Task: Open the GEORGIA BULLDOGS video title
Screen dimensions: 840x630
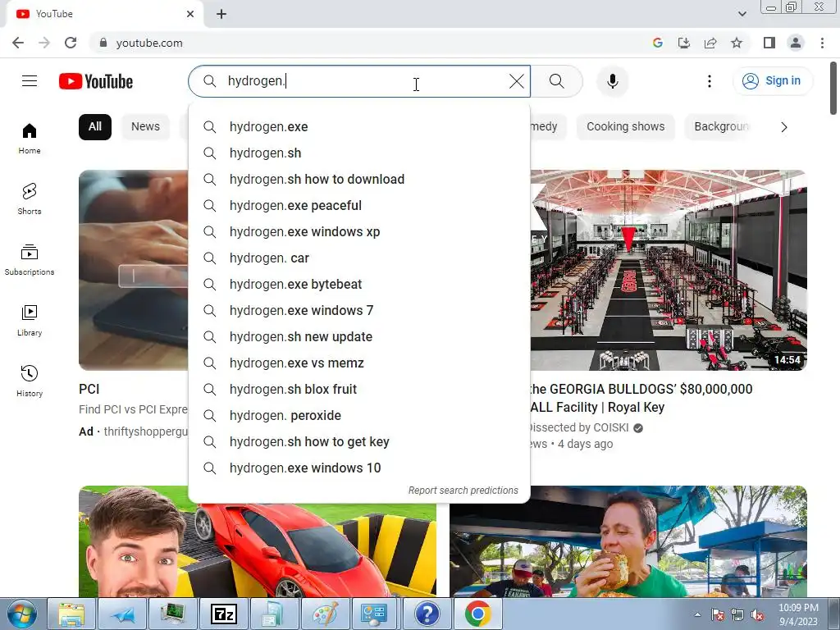Action: 641,398
